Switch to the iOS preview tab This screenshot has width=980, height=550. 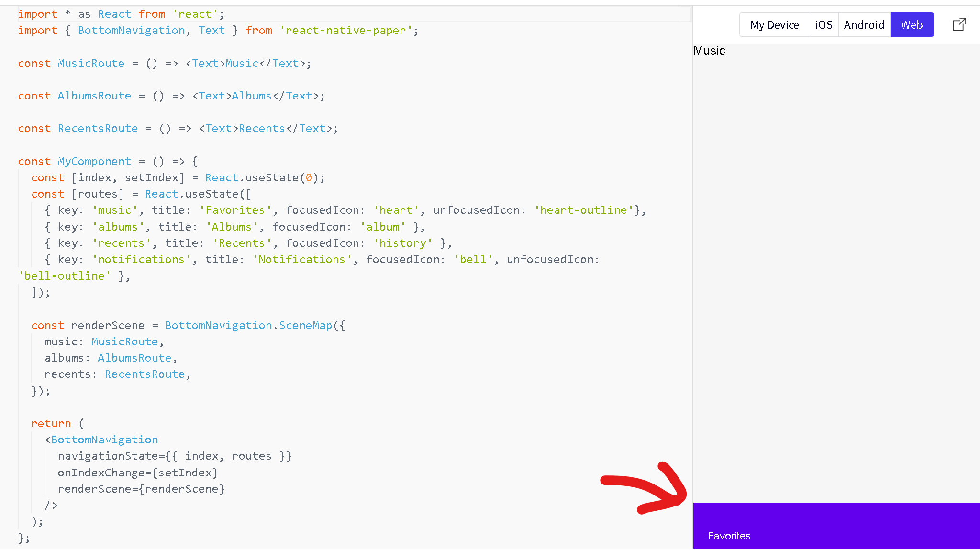(824, 24)
